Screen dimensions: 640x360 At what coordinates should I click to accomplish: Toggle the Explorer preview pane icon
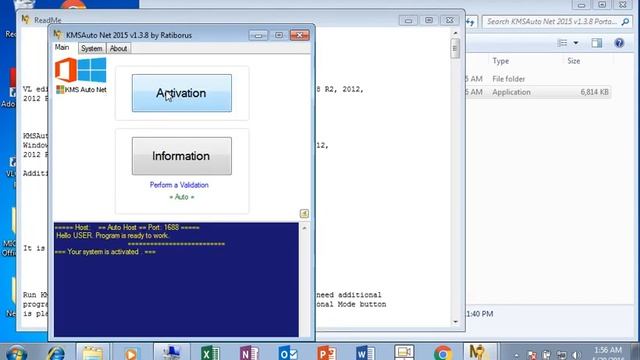[x=597, y=43]
